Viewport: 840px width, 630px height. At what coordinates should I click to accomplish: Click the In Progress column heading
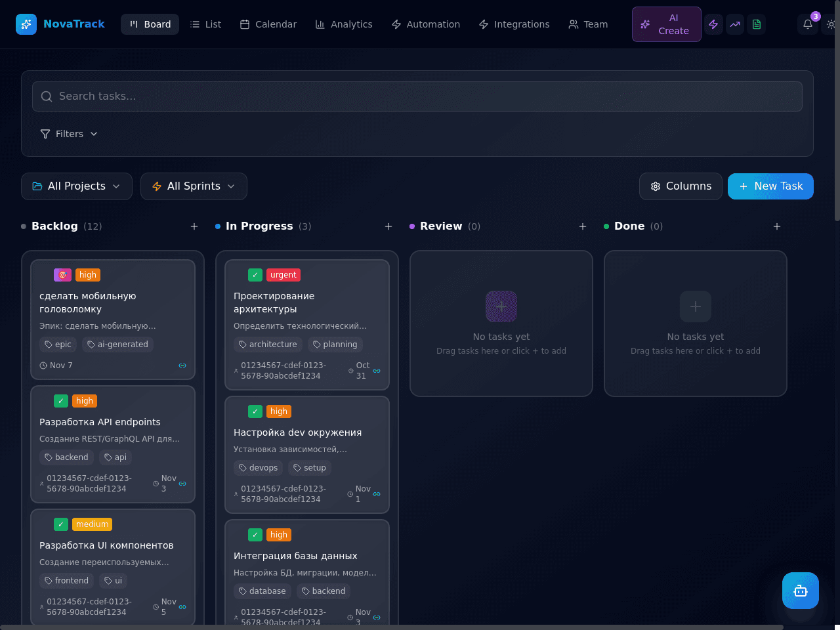point(259,226)
